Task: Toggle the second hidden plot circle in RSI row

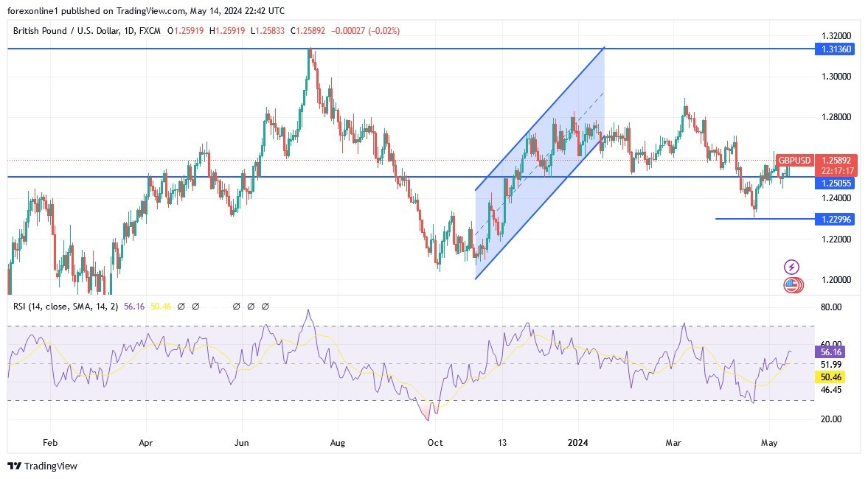Action: click(x=196, y=306)
